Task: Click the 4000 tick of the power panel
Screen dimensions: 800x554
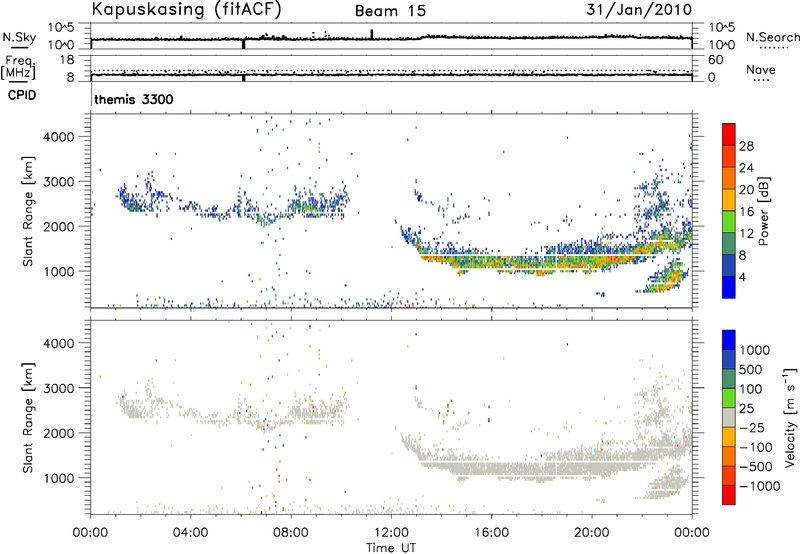Action: coord(59,137)
